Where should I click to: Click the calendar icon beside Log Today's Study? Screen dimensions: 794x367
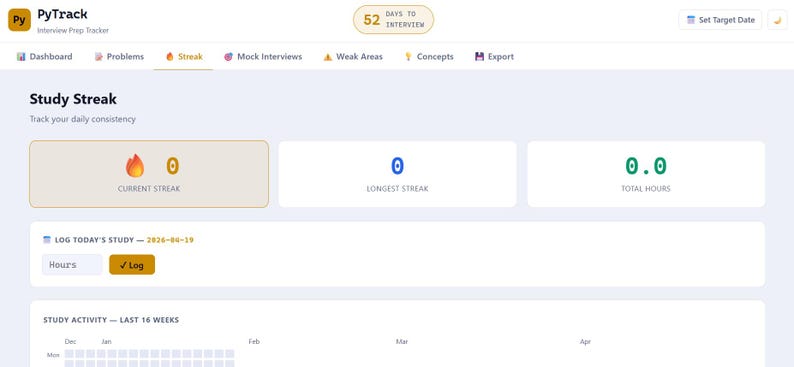point(47,240)
